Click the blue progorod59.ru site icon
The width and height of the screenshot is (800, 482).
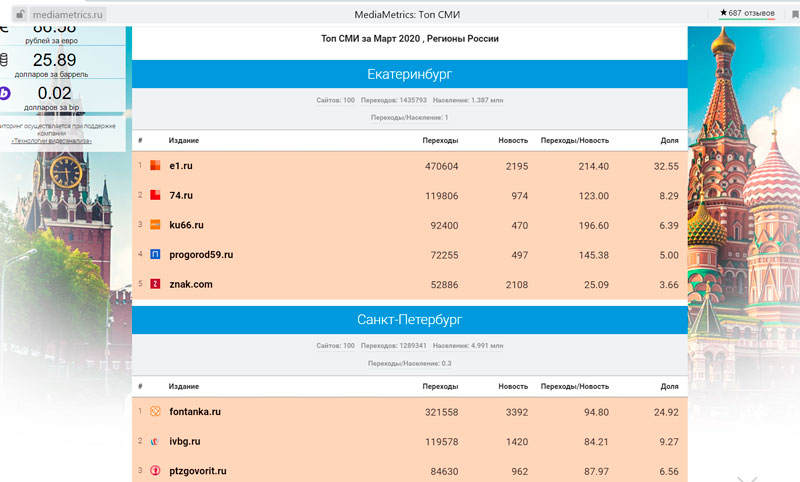[x=155, y=255]
